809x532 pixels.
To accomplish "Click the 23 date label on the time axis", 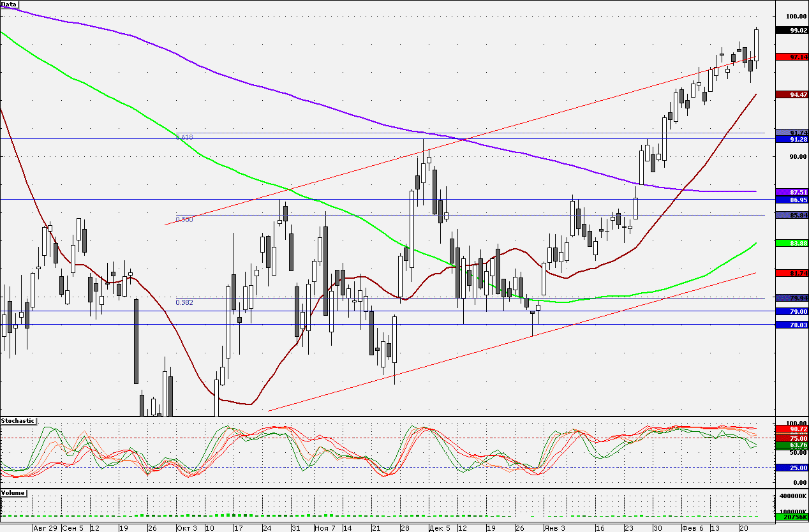I will click(x=628, y=528).
